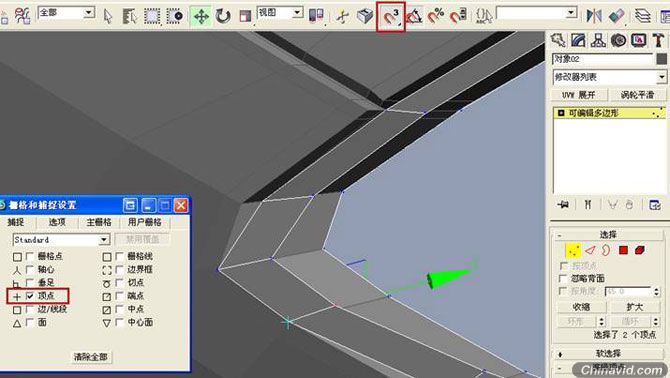The height and width of the screenshot is (378, 670).
Task: Activate the 3D Snaps Toggle icon
Action: coord(391,17)
